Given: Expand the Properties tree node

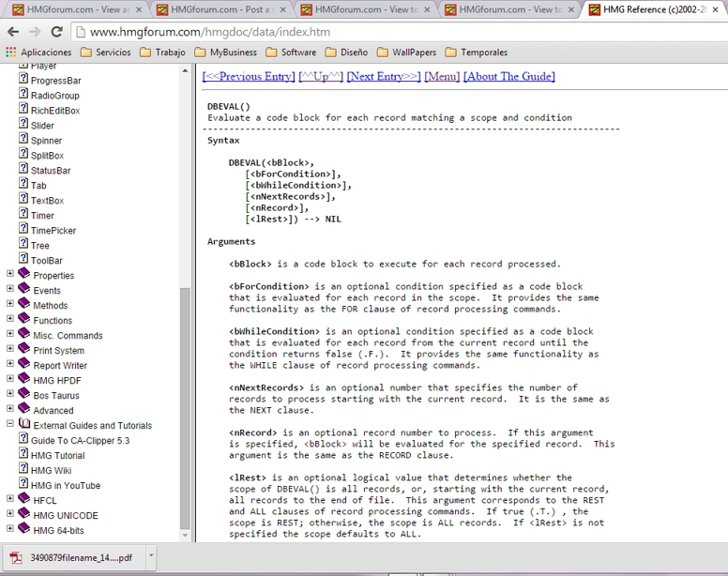Looking at the screenshot, I should pyautogui.click(x=10, y=275).
